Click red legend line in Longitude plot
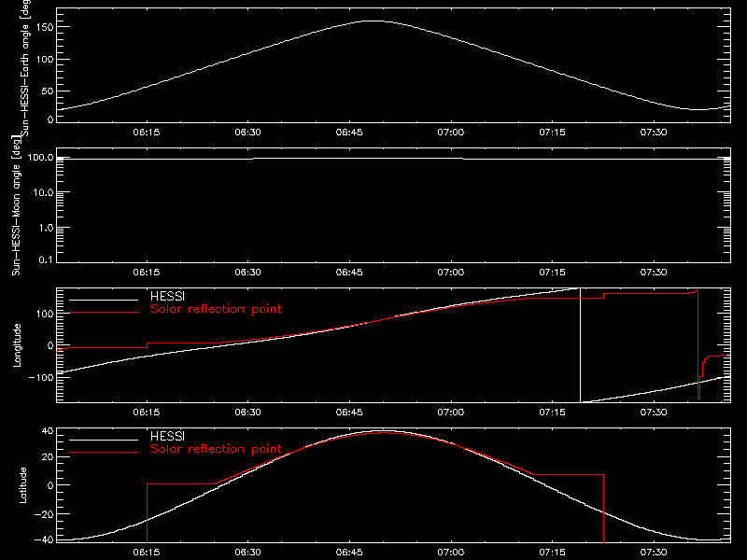This screenshot has width=747, height=560. click(104, 313)
